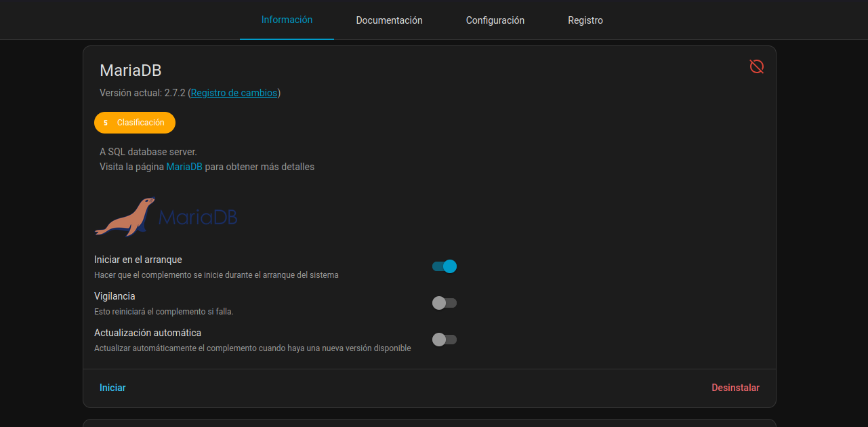Turn on Actualización automática toggle
868x427 pixels.
(445, 340)
